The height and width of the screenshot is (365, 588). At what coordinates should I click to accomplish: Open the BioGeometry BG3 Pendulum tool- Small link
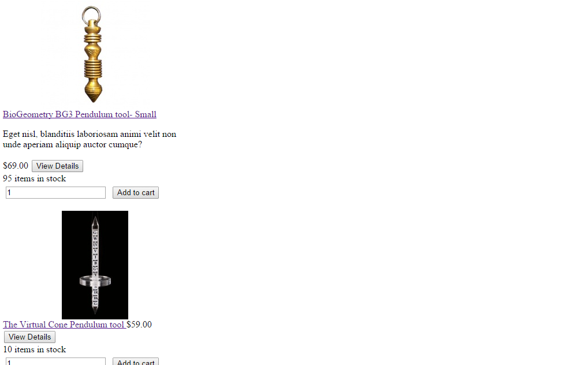click(x=80, y=114)
